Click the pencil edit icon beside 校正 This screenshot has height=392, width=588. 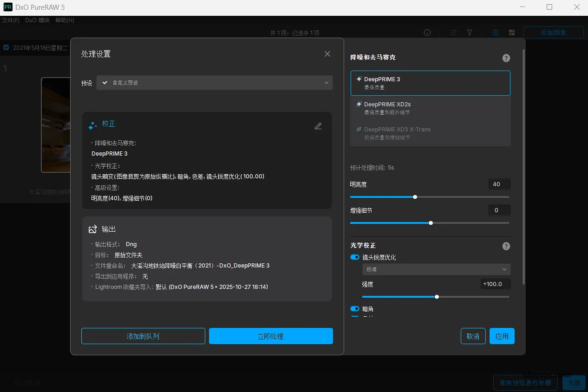318,126
